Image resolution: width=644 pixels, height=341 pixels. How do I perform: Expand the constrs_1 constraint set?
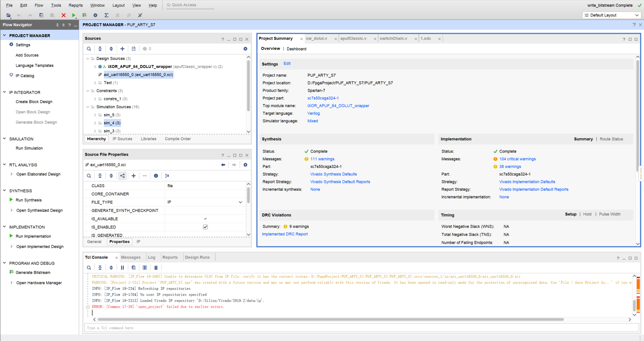click(x=95, y=99)
